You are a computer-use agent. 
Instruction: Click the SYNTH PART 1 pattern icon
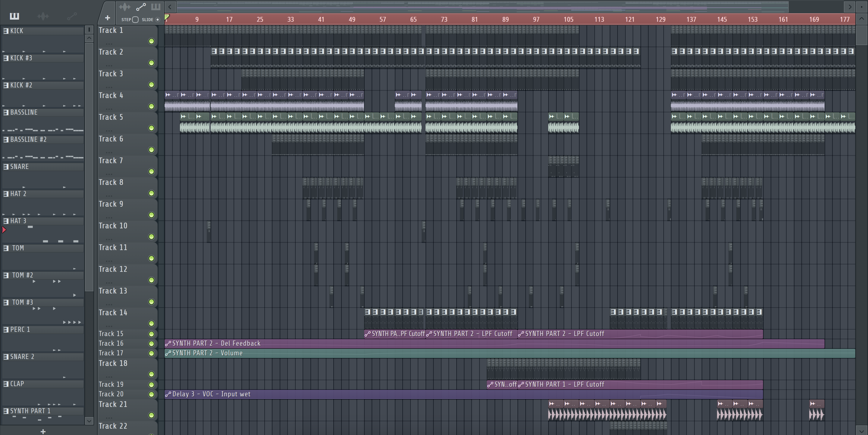tap(6, 411)
